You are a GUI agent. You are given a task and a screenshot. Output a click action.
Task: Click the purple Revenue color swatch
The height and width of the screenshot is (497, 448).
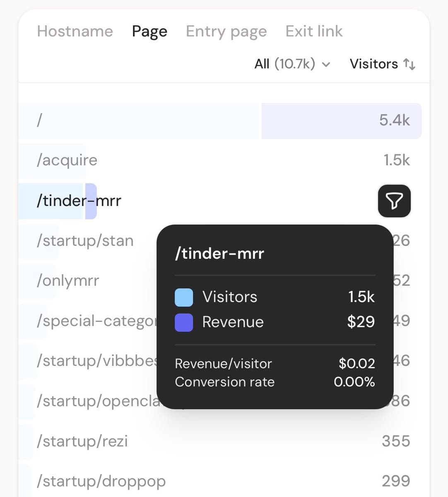tap(184, 322)
